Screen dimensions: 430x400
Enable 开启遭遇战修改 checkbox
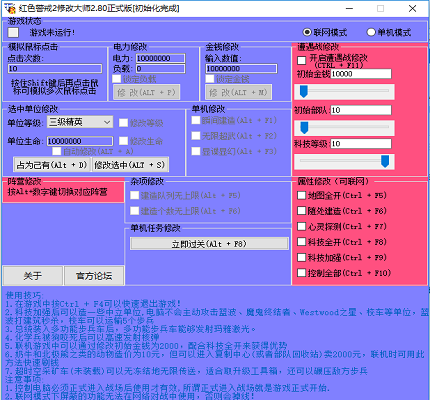coord(302,60)
